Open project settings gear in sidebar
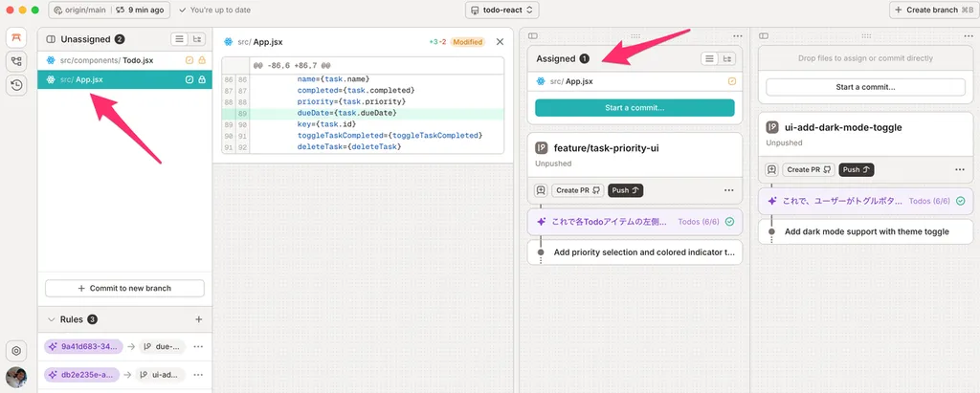 [x=16, y=351]
